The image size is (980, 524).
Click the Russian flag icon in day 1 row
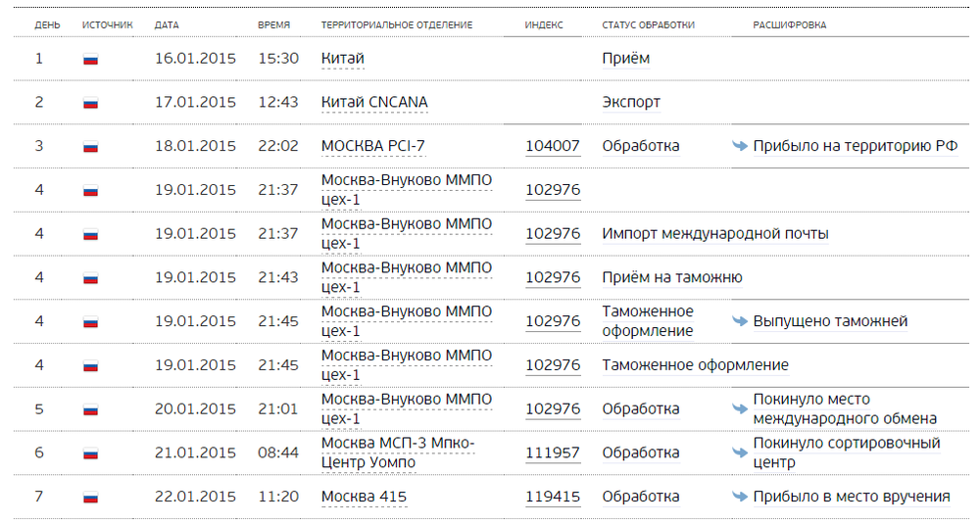(90, 60)
